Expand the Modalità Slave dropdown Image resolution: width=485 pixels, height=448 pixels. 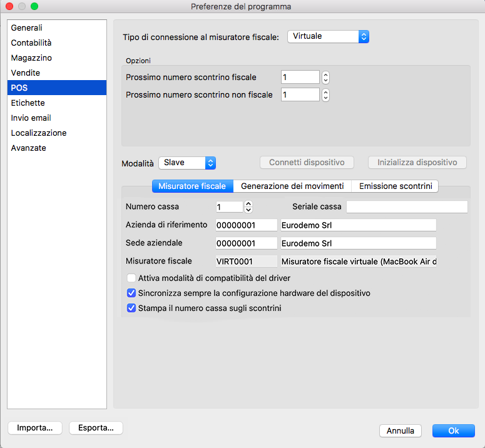click(x=187, y=163)
